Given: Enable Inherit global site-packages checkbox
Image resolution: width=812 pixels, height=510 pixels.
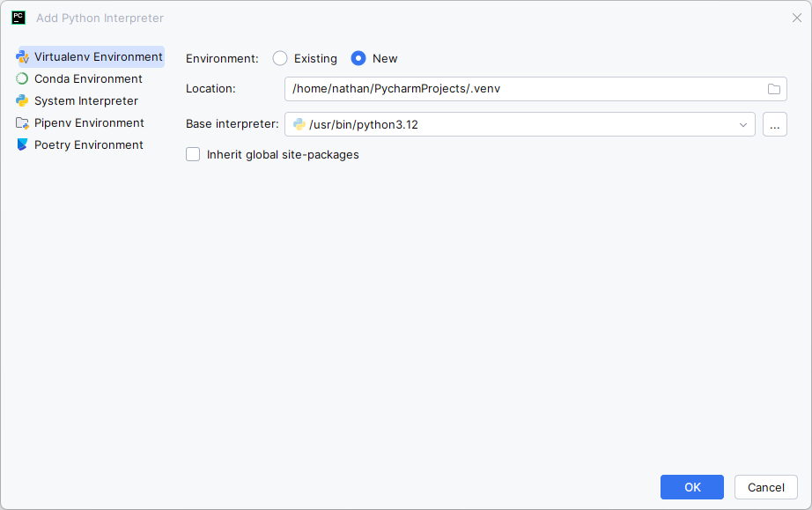Looking at the screenshot, I should 193,155.
